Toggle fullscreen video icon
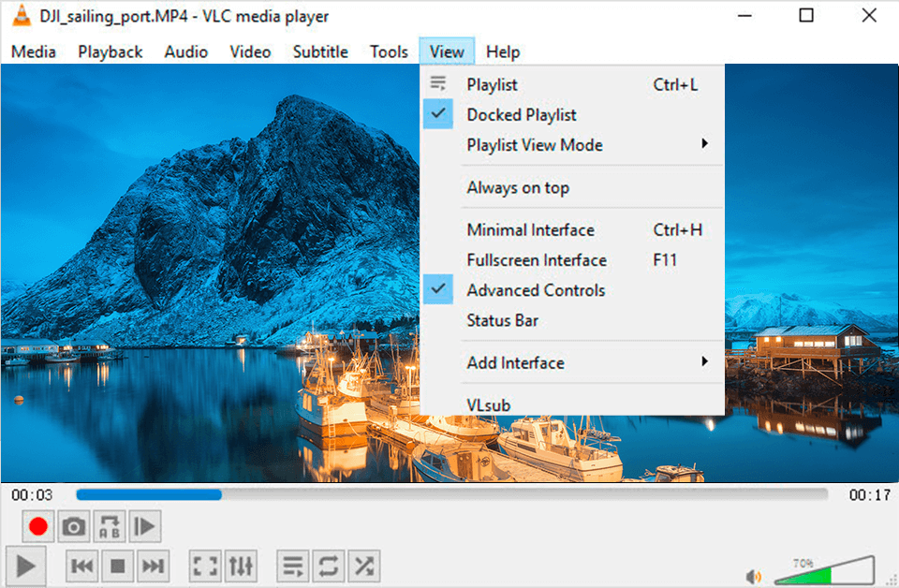The width and height of the screenshot is (899, 588). pos(205,566)
